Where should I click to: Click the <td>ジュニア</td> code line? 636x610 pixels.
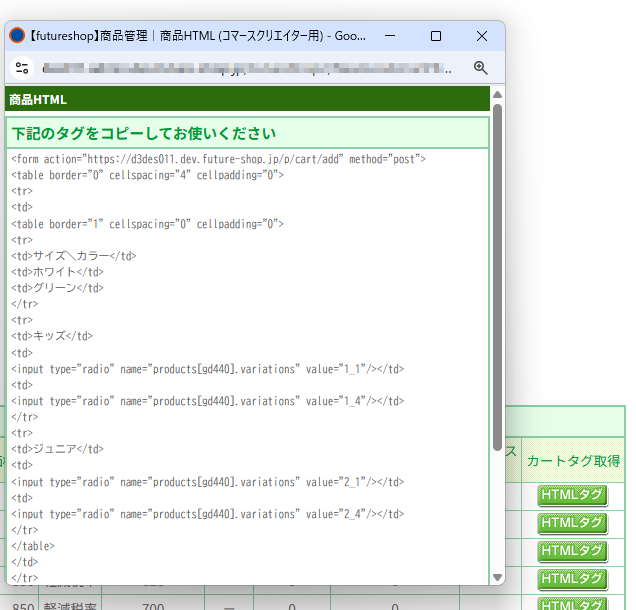click(58, 449)
